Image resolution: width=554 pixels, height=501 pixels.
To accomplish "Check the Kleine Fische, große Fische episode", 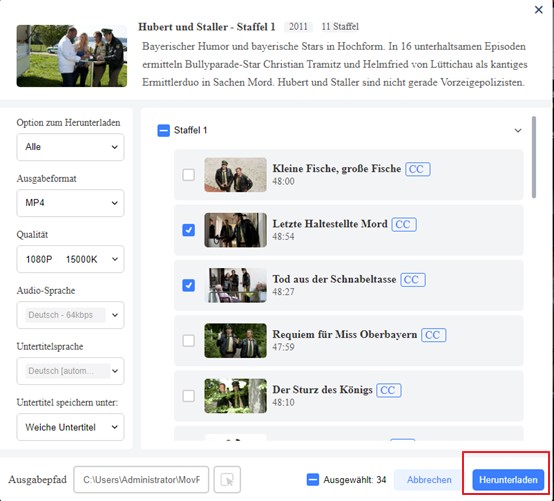I will tap(188, 175).
